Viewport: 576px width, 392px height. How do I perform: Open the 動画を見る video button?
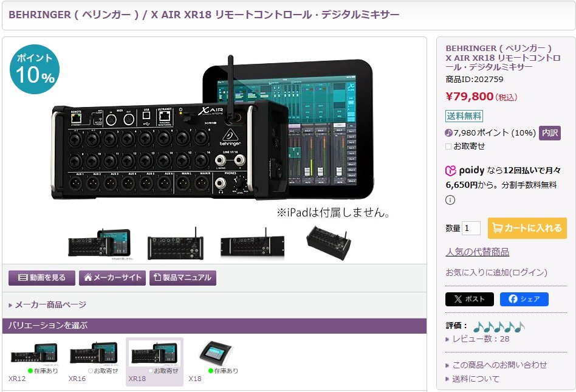tap(42, 278)
